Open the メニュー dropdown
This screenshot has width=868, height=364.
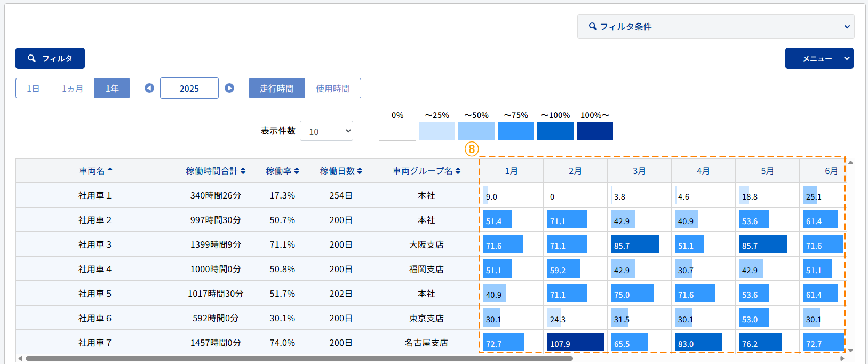click(819, 59)
